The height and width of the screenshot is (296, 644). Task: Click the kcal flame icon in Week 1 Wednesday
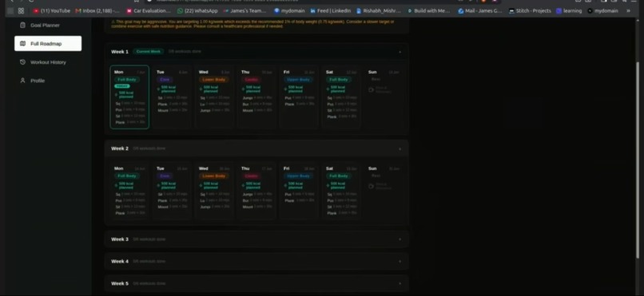(201, 89)
